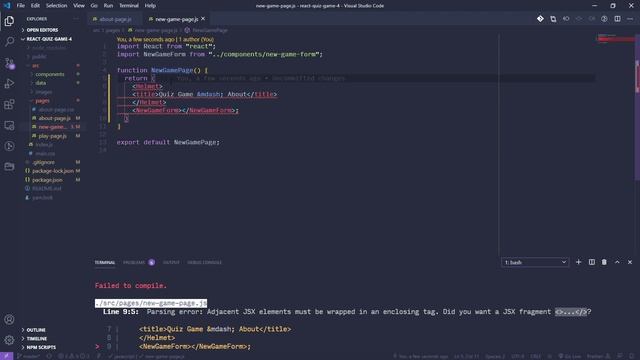Open the Accounts menu icon

tap(9, 319)
